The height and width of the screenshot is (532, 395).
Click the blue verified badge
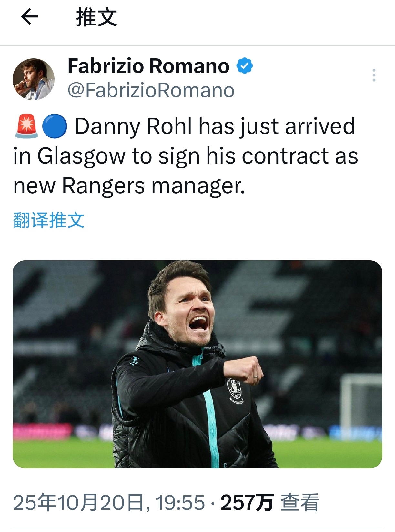(245, 66)
